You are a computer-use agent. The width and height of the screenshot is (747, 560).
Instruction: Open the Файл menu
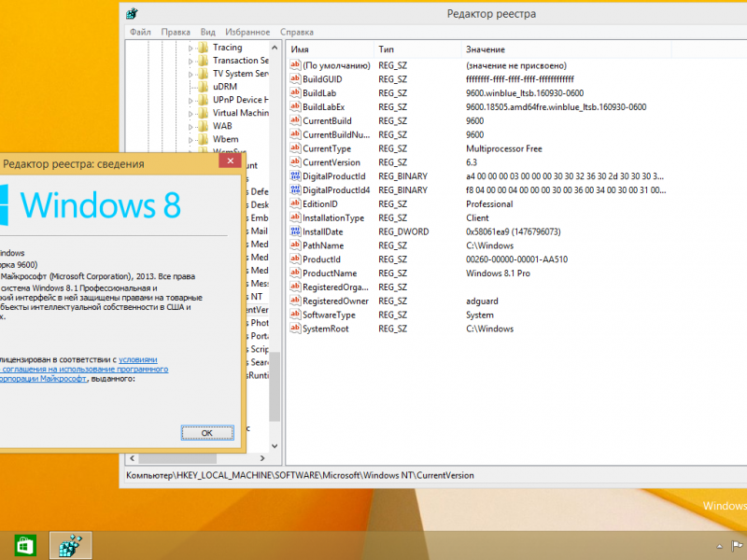point(140,32)
